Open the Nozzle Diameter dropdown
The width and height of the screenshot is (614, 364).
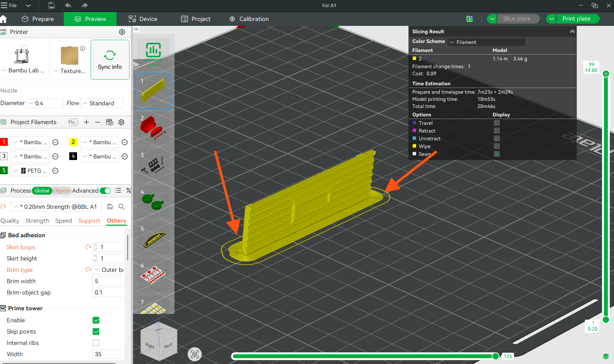(x=45, y=103)
